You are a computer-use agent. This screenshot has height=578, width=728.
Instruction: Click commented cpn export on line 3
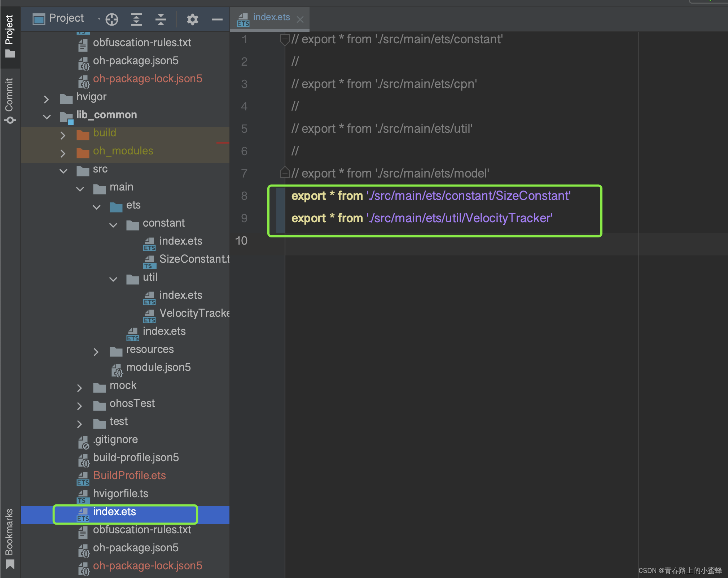point(384,84)
